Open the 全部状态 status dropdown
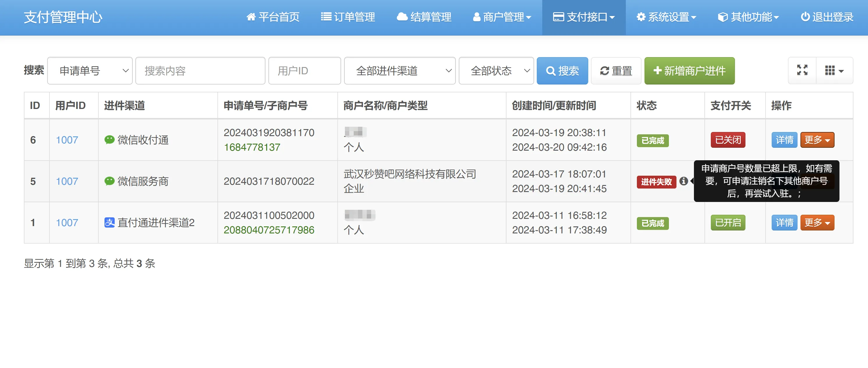This screenshot has height=368, width=868. [x=496, y=71]
